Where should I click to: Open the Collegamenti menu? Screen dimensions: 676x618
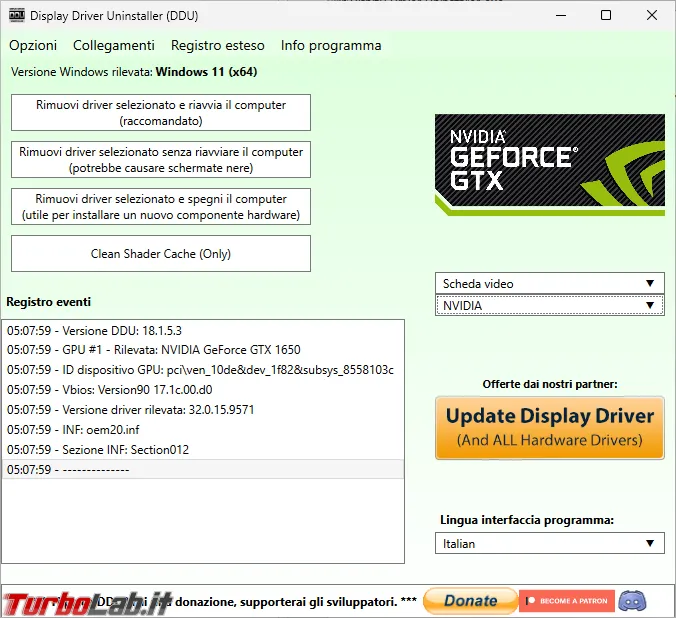tap(114, 45)
